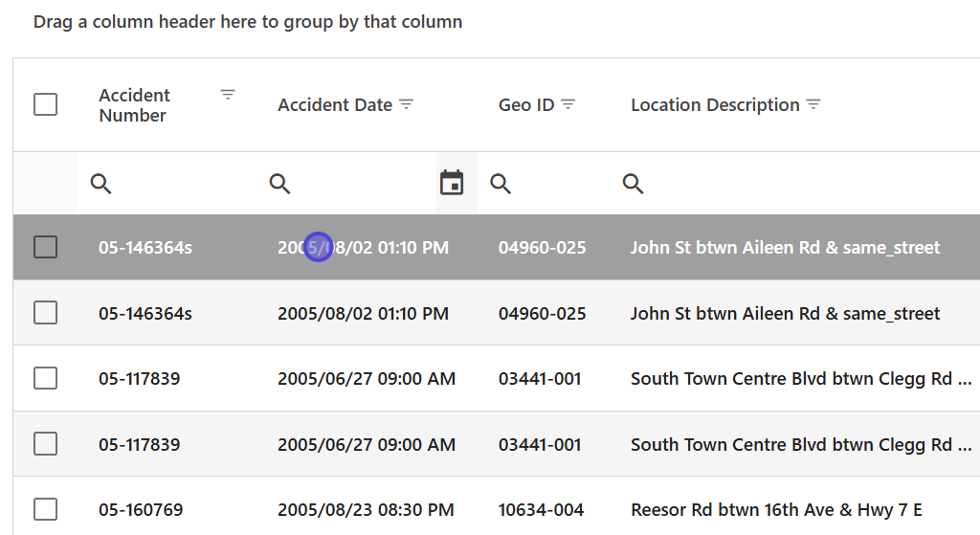Click the search icon under Accident Date
980x535 pixels.
[x=279, y=183]
